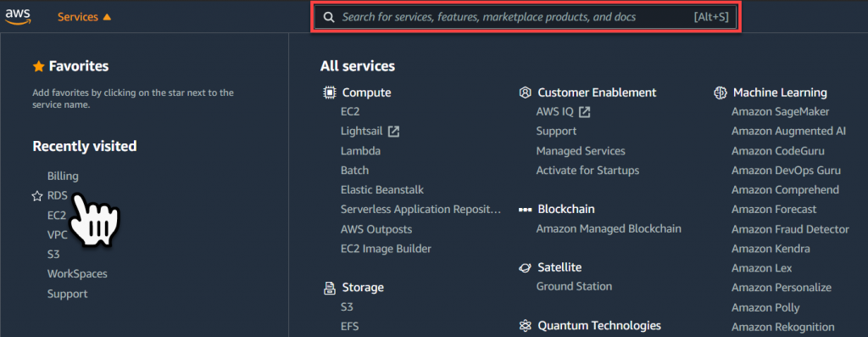Open Amazon Managed Blockchain
The image size is (868, 337).
609,228
